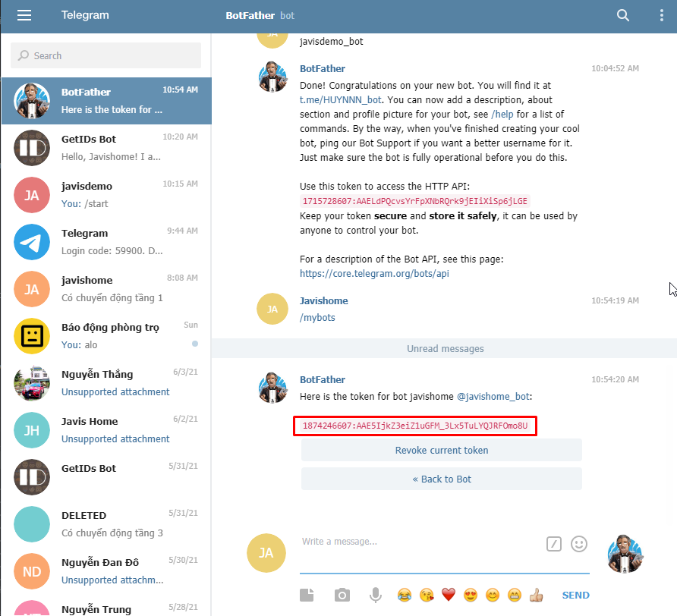Open the javishome chat
The image size is (677, 616).
click(106, 289)
